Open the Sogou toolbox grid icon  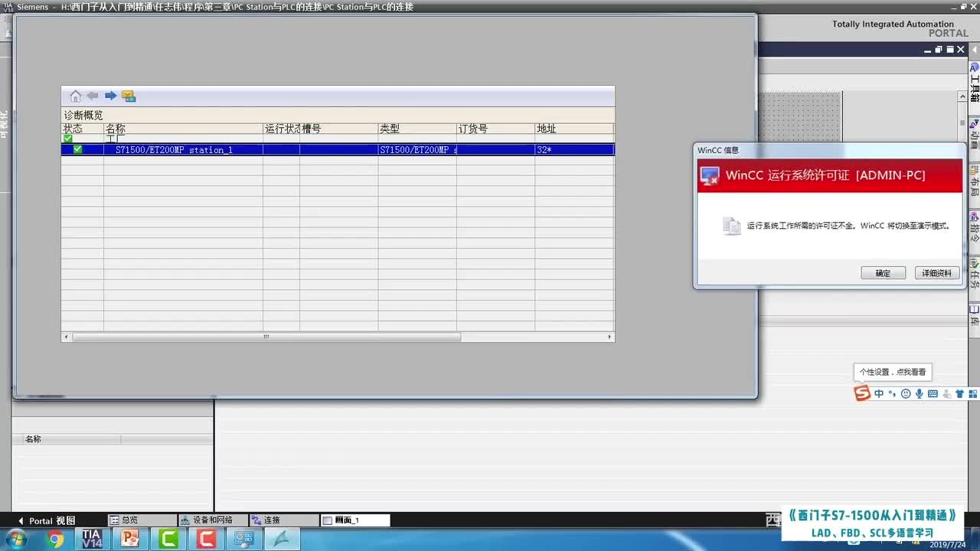click(x=973, y=393)
